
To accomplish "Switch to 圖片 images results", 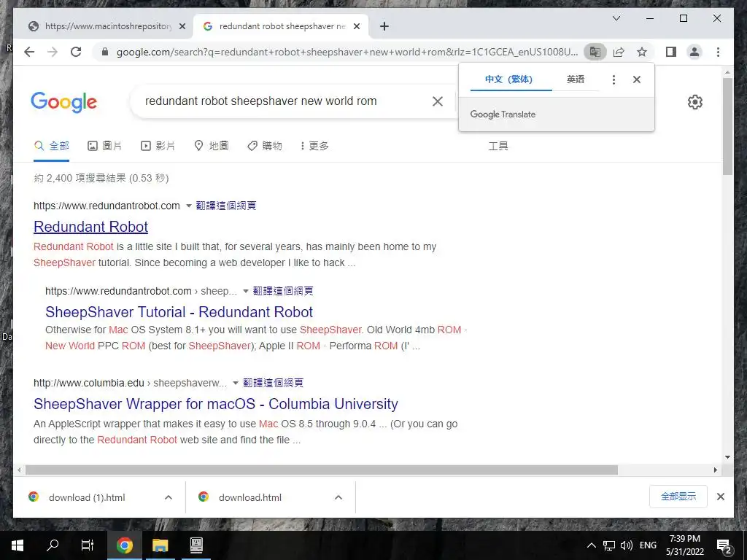I will [105, 146].
